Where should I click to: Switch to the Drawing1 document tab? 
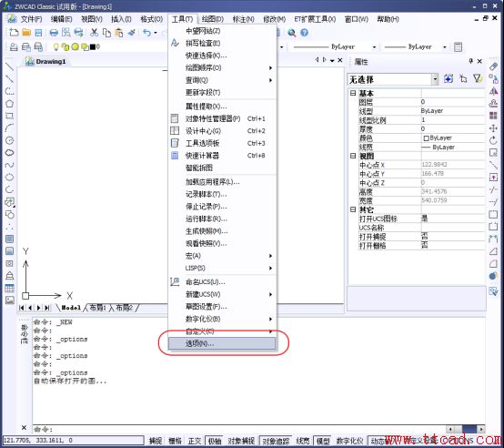46,61
